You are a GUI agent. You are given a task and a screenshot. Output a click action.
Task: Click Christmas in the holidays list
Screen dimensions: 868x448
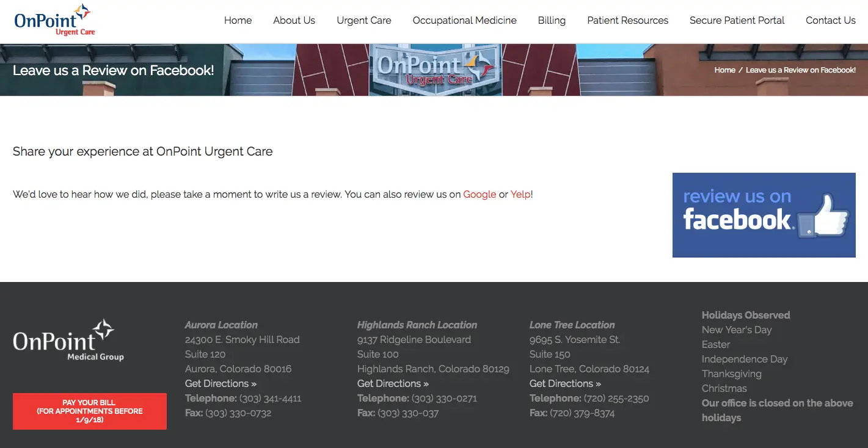pos(724,388)
